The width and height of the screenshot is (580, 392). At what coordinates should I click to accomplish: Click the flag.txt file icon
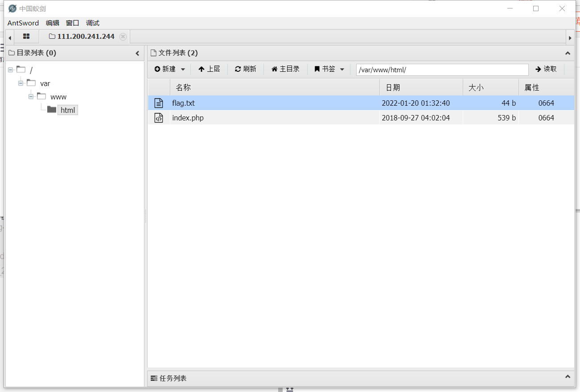coord(159,103)
